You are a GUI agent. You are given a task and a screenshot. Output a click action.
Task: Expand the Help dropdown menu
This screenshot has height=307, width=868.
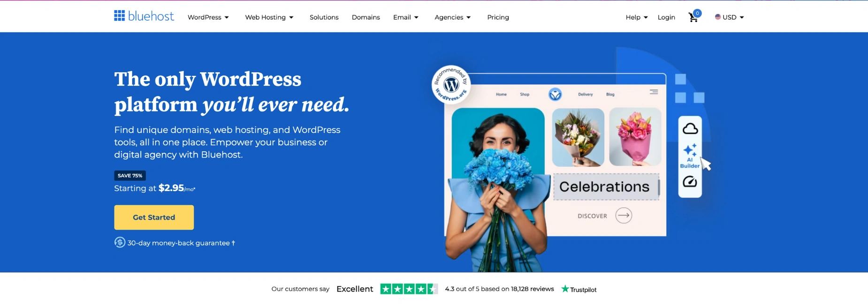[x=637, y=17]
